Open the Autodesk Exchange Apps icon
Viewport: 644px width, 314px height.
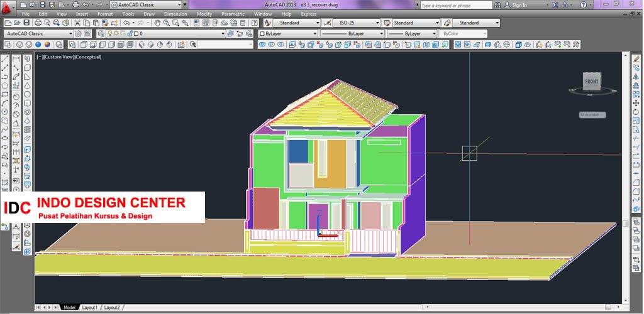(555, 5)
